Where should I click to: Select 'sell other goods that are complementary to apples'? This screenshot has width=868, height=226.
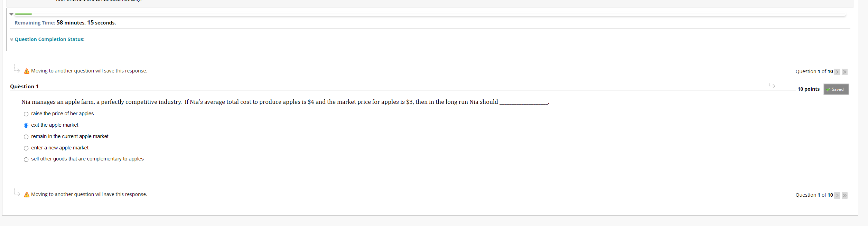(x=26, y=159)
